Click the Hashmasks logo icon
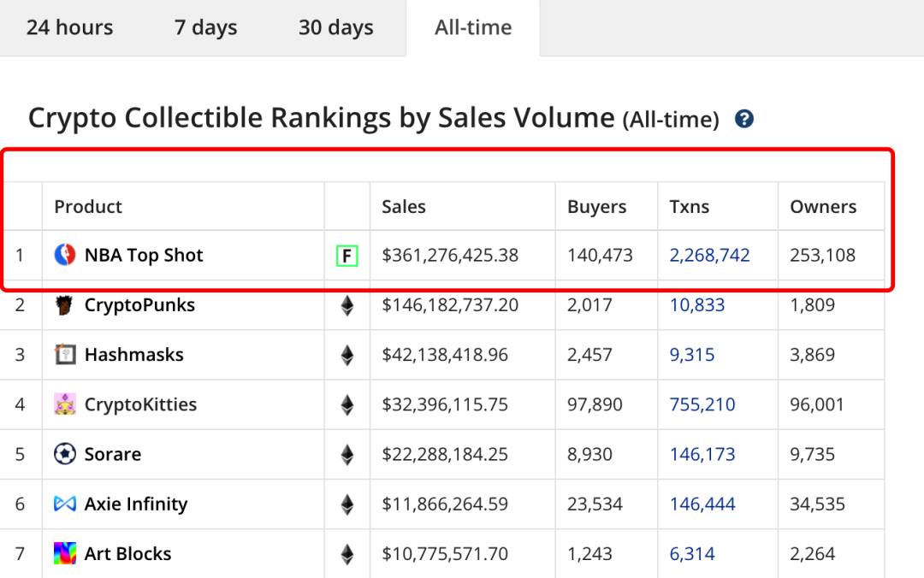Screen dimensions: 924x578 tap(65, 354)
